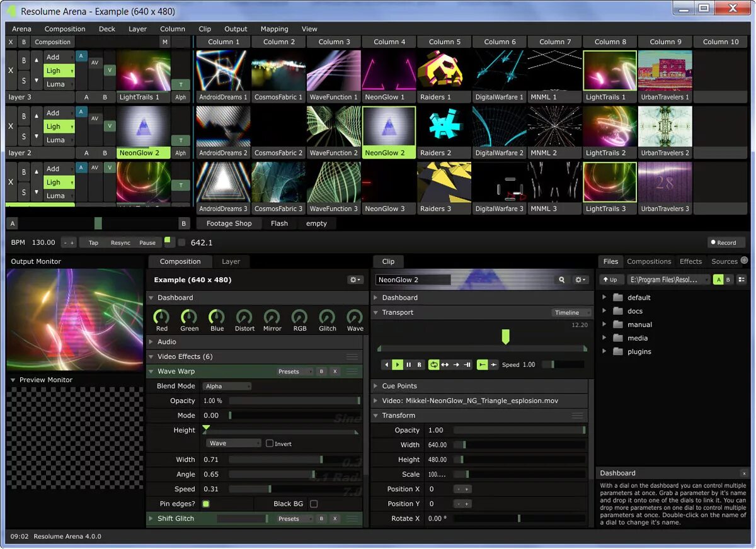
Task: Remove the Wave Warp effect with X
Action: click(335, 371)
